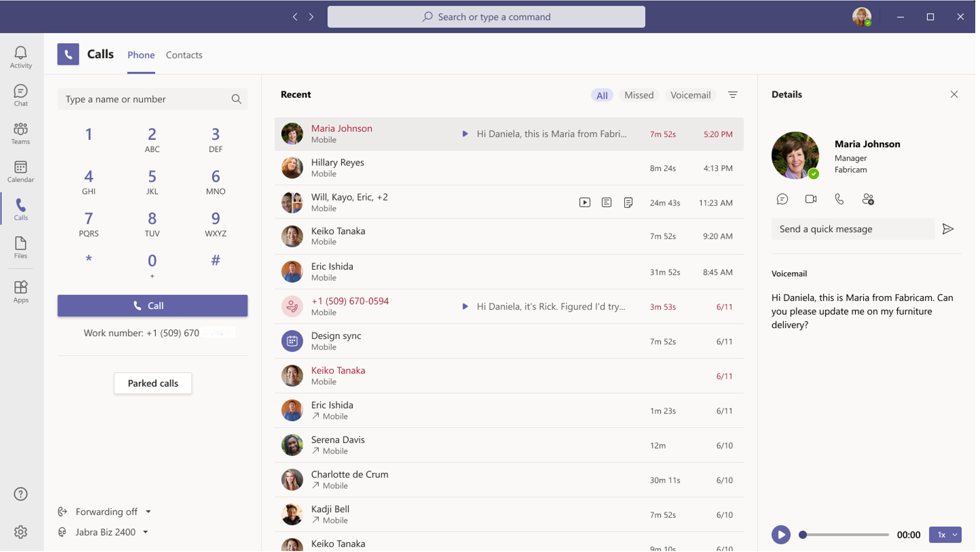Click the add contact icon in Details panel
The image size is (980, 552).
pyautogui.click(x=868, y=199)
